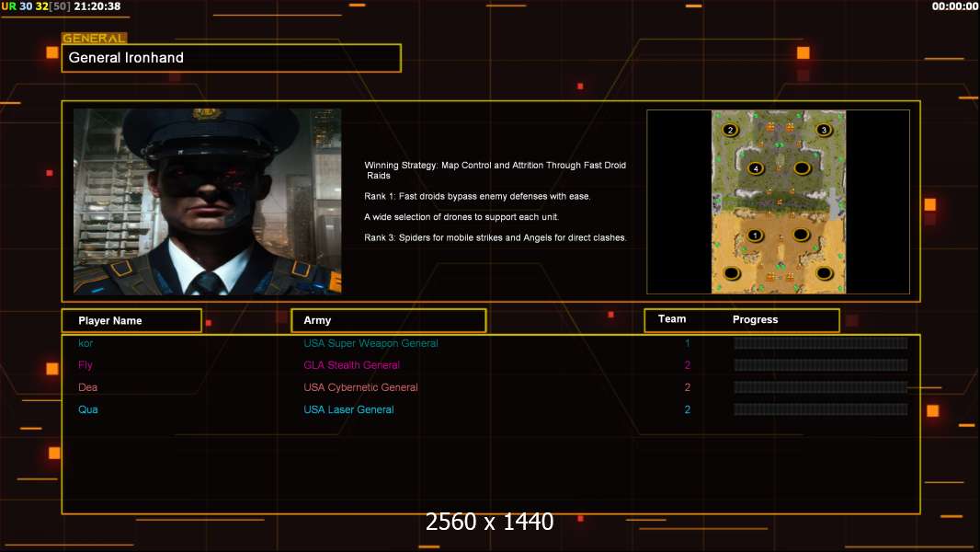Click team number 2 for Fly
The image size is (980, 552).
coord(688,365)
